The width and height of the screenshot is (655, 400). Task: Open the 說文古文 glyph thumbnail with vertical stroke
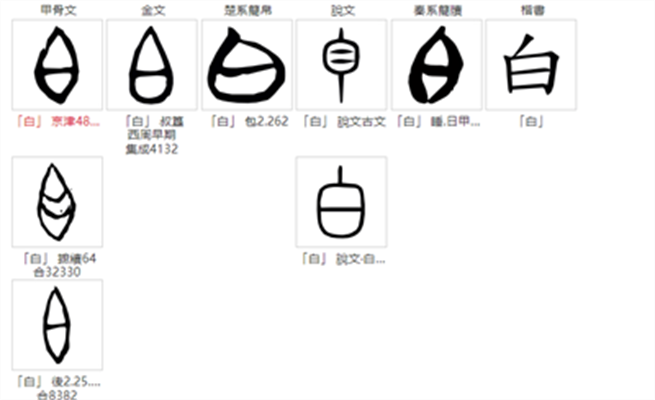click(342, 65)
